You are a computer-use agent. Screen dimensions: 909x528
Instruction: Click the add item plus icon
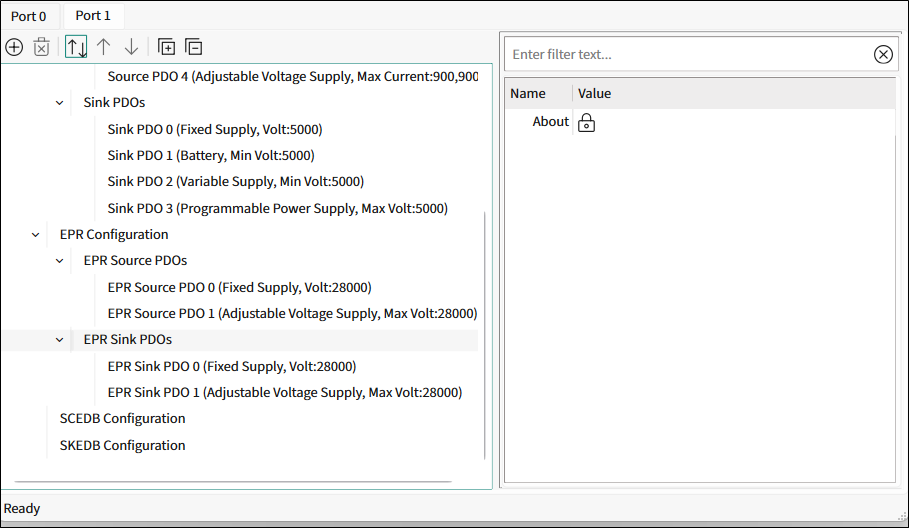pos(14,47)
